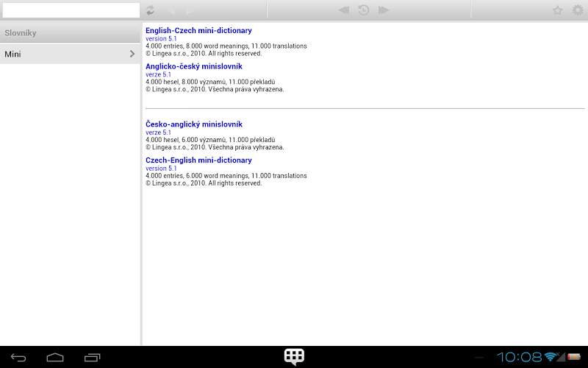Click the English-Czech mini-dictionary title
Image resolution: width=588 pixels, height=368 pixels.
198,30
